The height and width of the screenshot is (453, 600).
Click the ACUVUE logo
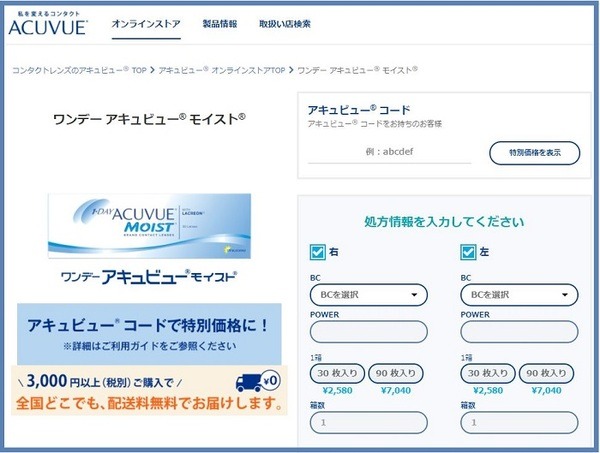(x=48, y=24)
